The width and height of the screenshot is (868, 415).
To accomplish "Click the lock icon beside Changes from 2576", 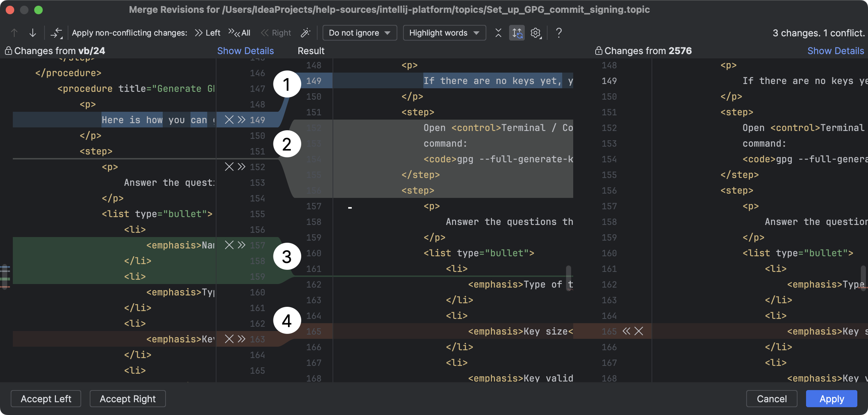I will [x=598, y=51].
